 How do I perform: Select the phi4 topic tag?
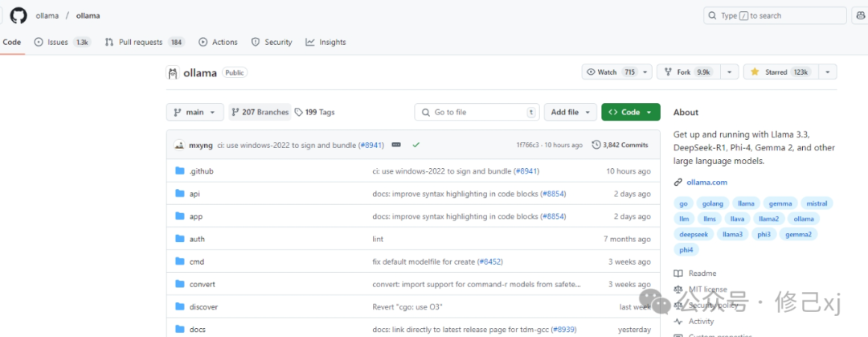point(686,250)
